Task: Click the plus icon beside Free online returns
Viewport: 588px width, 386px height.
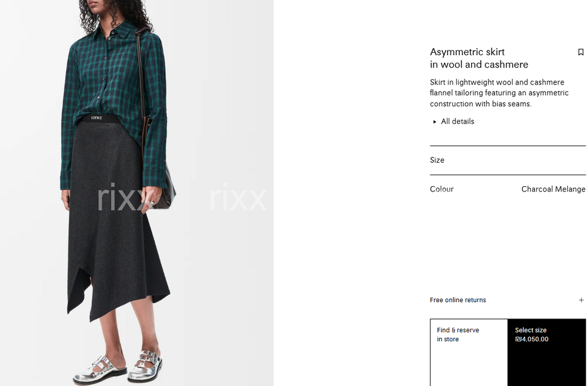Action: tap(581, 300)
